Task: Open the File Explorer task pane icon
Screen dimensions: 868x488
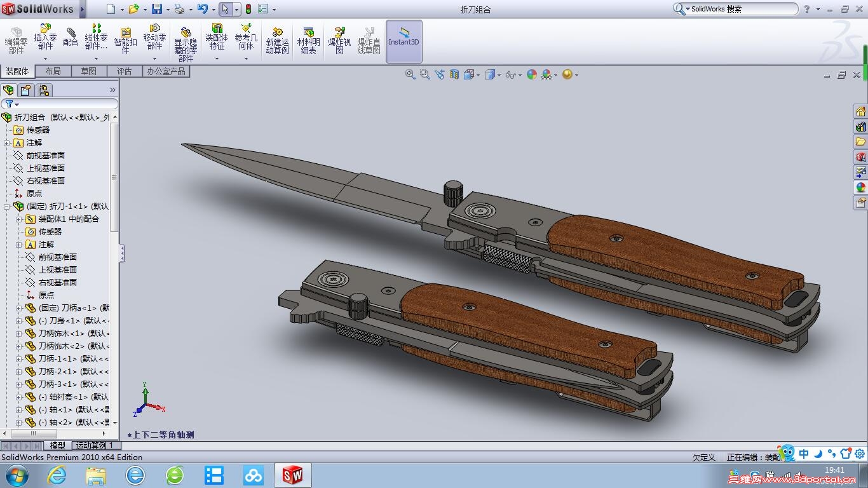Action: (x=860, y=142)
